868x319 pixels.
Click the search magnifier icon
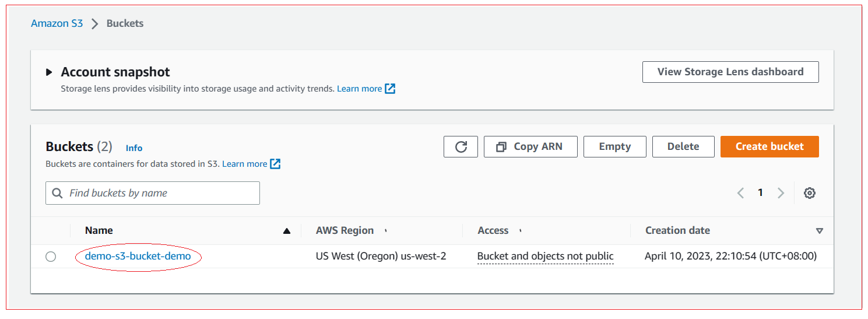pyautogui.click(x=57, y=193)
